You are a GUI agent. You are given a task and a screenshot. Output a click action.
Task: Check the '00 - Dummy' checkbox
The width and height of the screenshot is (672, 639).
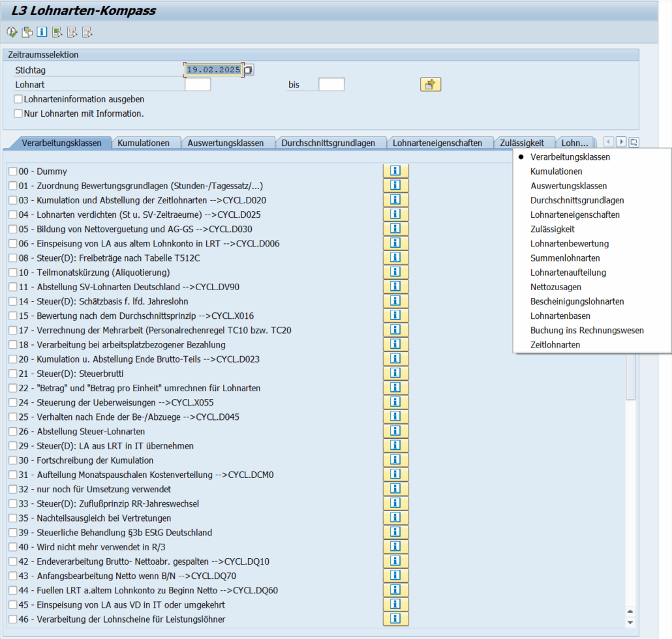click(13, 171)
